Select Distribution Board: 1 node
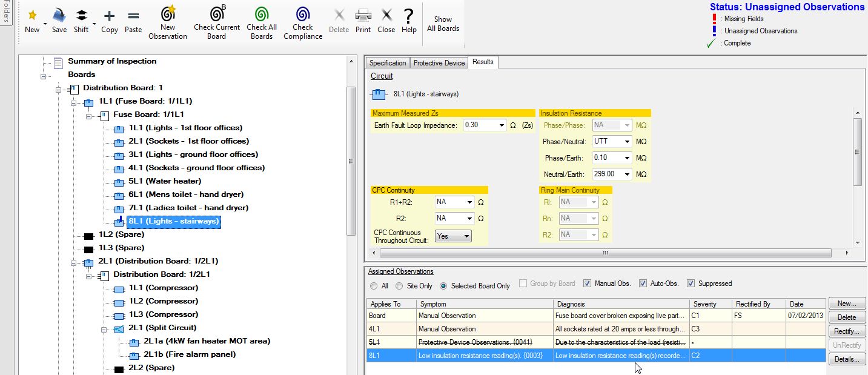Image resolution: width=868 pixels, height=375 pixels. tap(123, 88)
